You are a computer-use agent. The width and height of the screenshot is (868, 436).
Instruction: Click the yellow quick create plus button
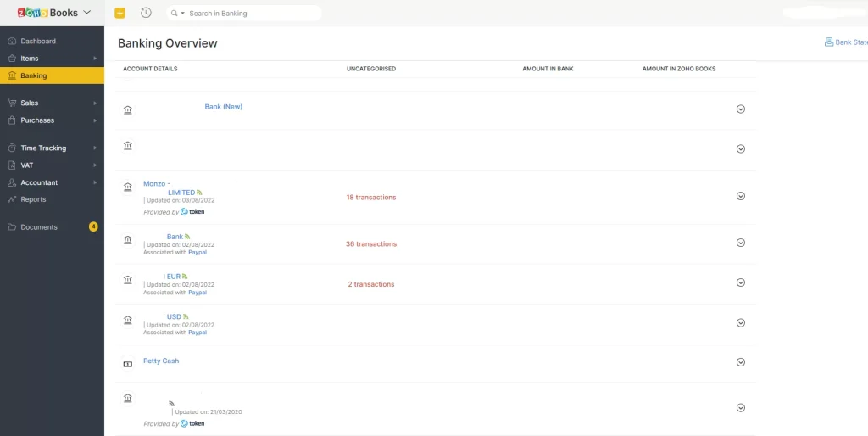click(120, 13)
